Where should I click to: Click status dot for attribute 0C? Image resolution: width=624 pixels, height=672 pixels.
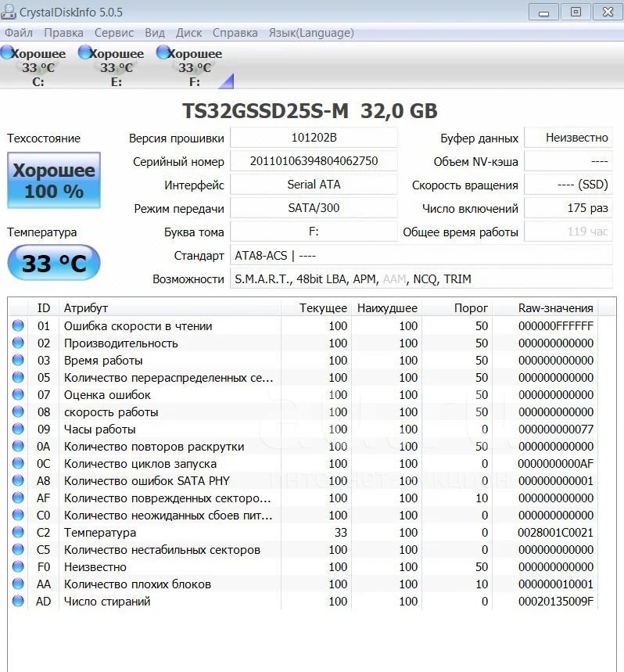[18, 463]
